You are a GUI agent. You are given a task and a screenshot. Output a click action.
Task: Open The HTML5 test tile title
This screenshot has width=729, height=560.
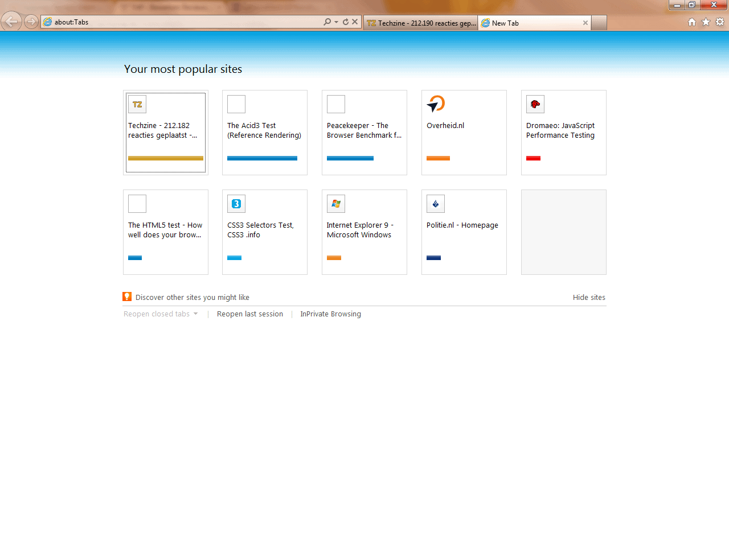pyautogui.click(x=165, y=230)
